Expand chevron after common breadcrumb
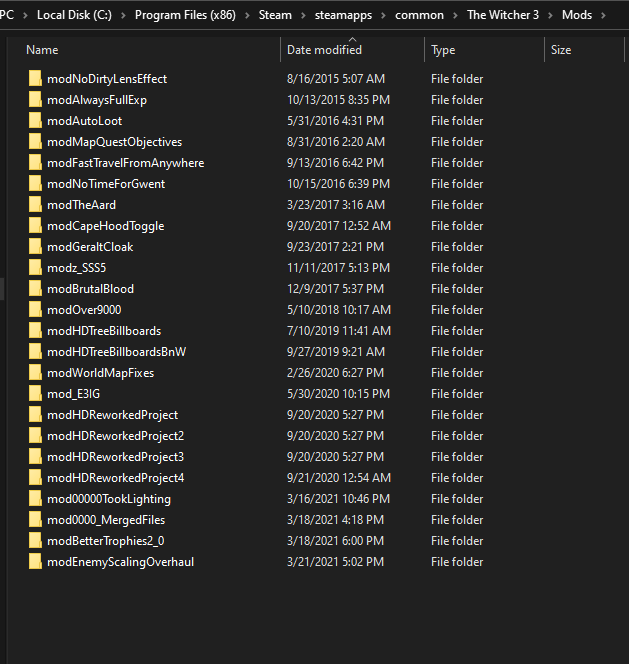The height and width of the screenshot is (664, 629). point(455,15)
